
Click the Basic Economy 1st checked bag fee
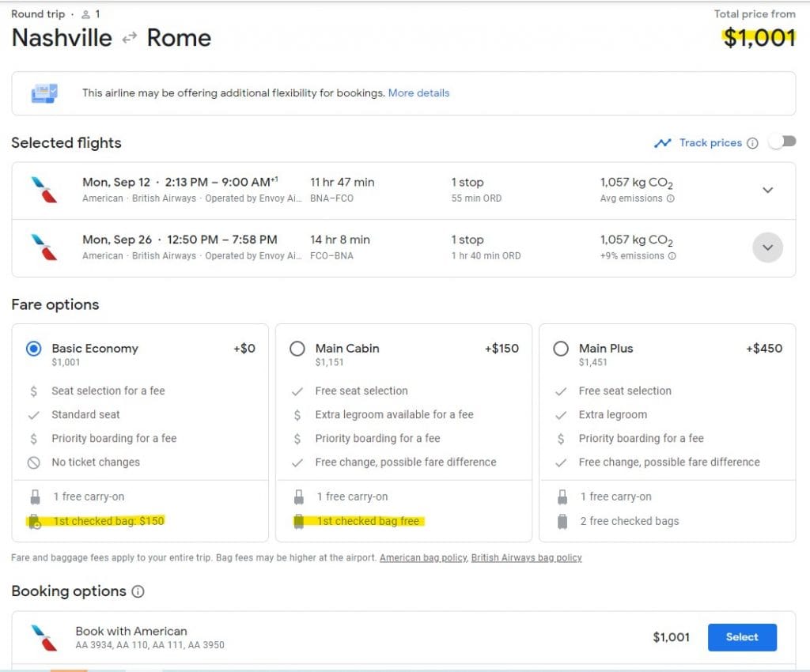[x=108, y=521]
